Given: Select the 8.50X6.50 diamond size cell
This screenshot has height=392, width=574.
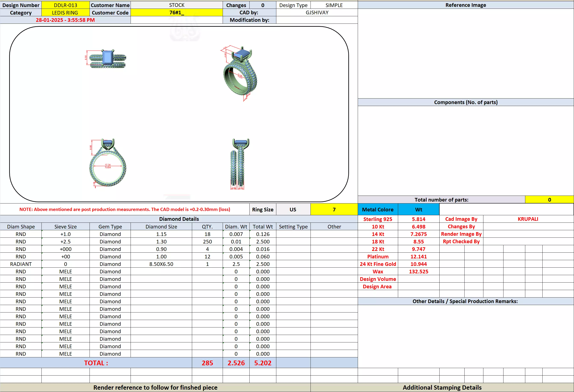Looking at the screenshot, I should coord(161,264).
